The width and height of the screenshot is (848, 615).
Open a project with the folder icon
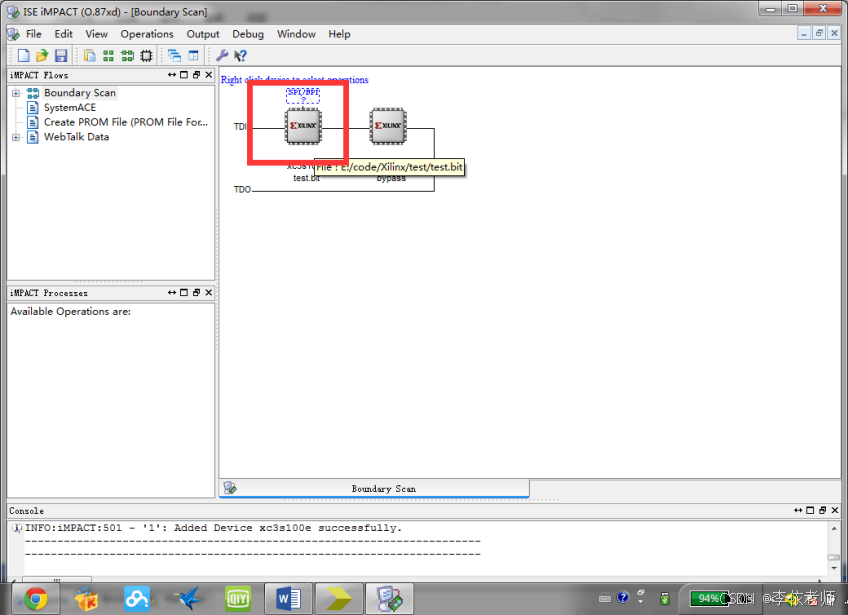42,55
